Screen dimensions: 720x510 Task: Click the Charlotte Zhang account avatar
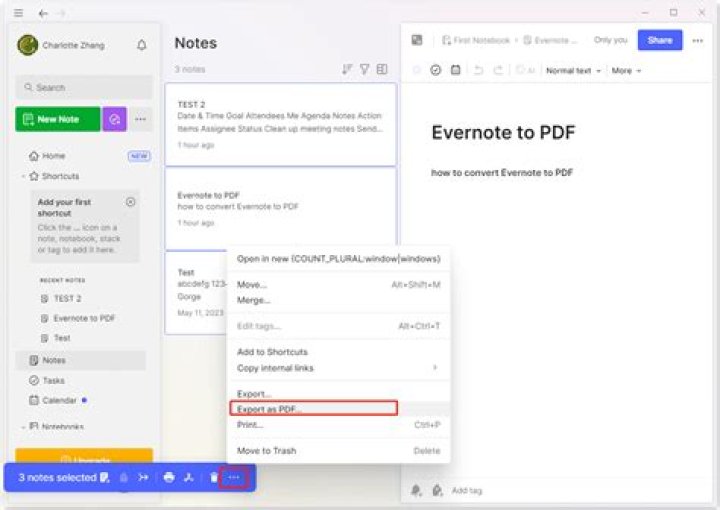28,45
